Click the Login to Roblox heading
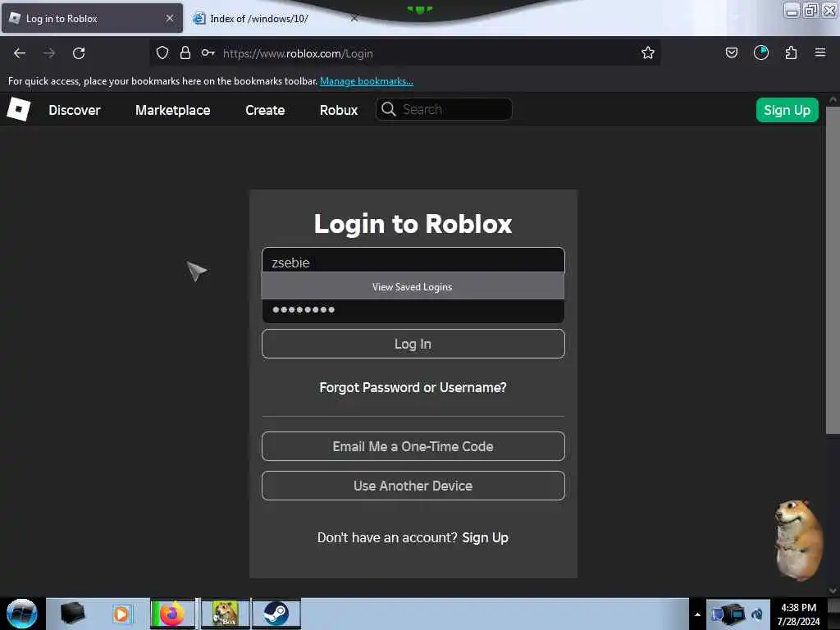This screenshot has width=840, height=630. coord(413,223)
